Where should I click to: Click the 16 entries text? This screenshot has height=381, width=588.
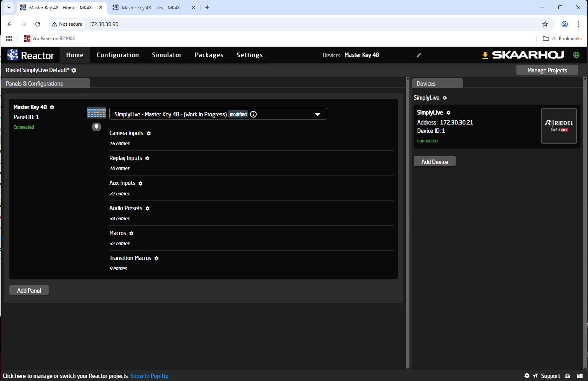(119, 144)
